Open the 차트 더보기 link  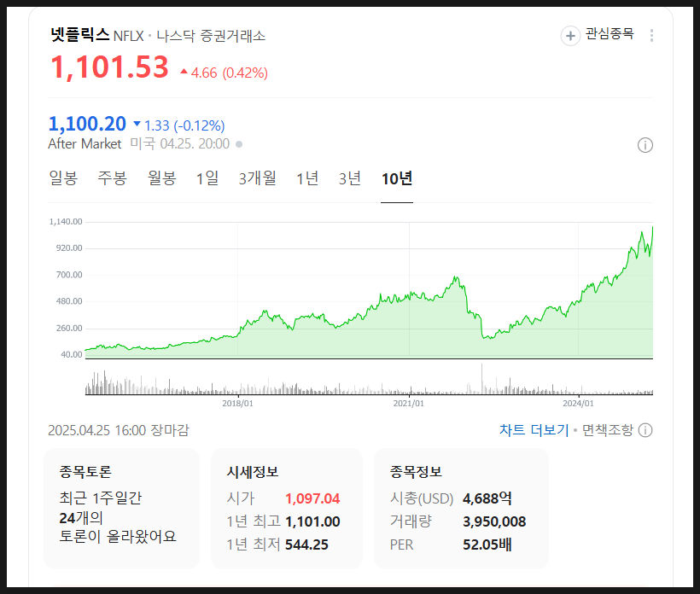(534, 430)
